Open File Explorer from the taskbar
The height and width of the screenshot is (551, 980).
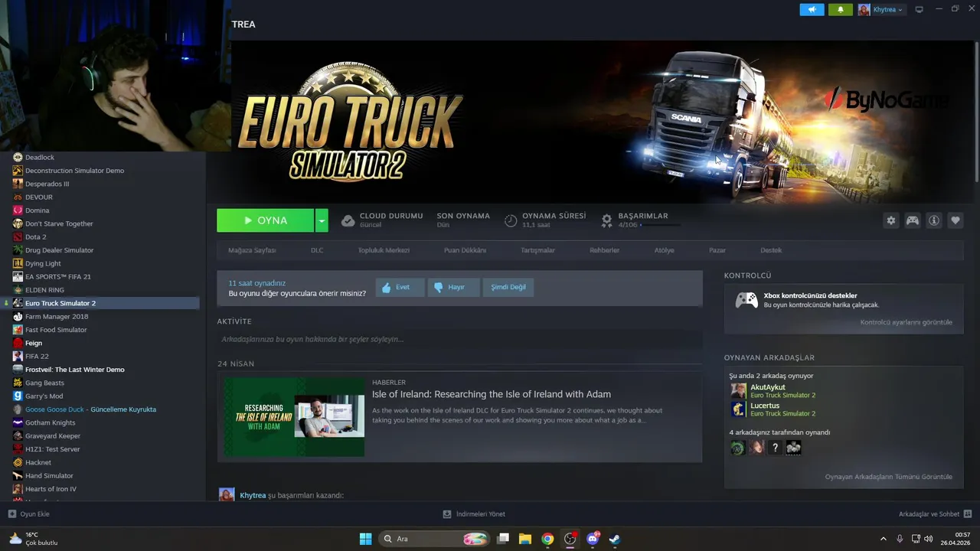[525, 539]
